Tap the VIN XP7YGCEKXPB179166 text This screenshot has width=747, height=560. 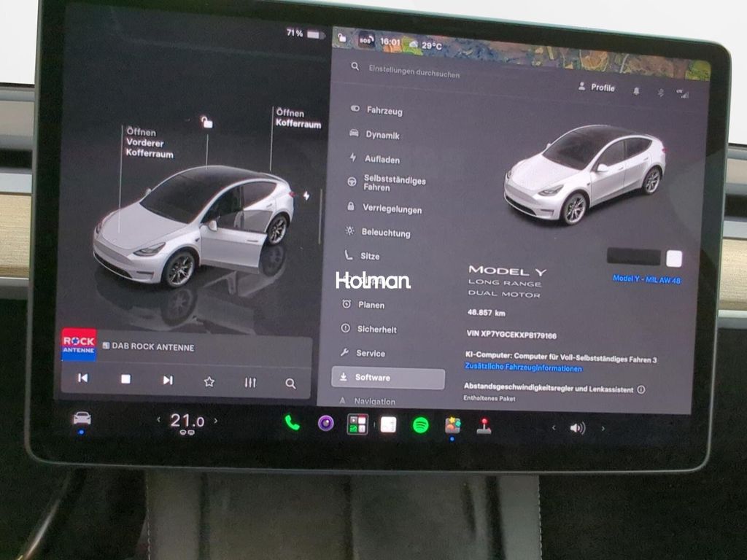click(x=511, y=335)
